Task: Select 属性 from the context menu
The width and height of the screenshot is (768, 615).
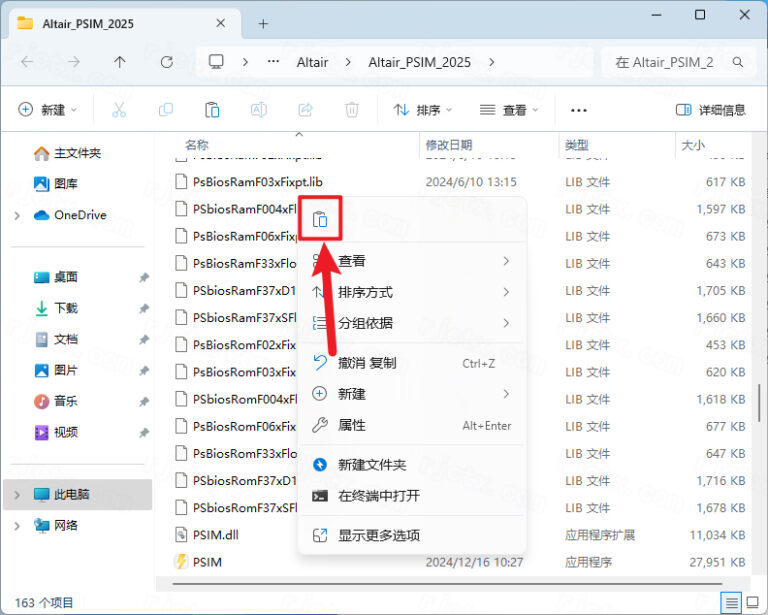Action: click(x=352, y=425)
